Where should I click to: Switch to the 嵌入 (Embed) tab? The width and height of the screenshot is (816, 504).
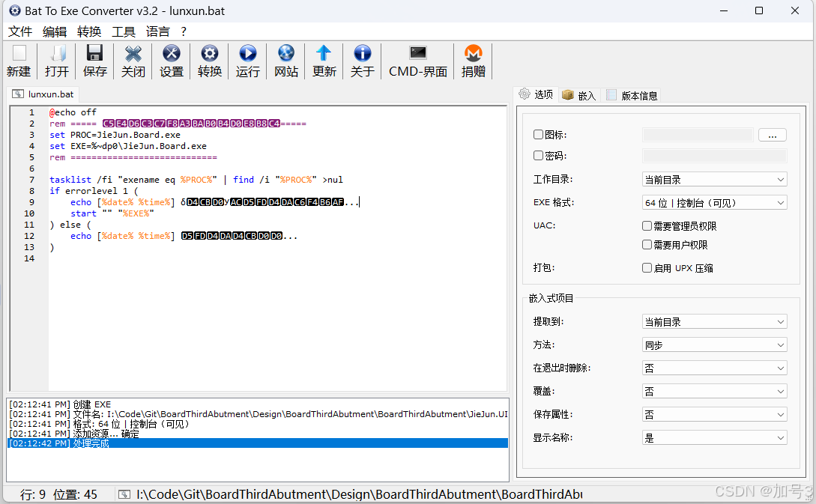click(579, 95)
